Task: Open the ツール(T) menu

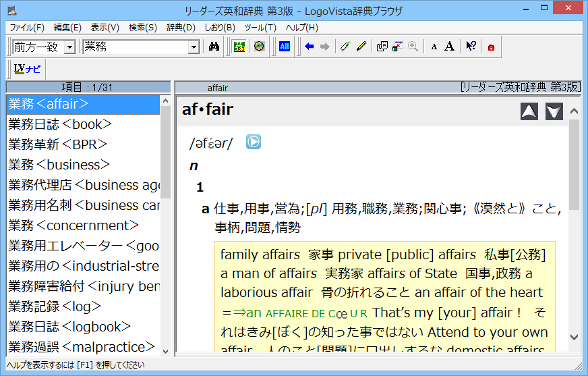Action: 260,28
